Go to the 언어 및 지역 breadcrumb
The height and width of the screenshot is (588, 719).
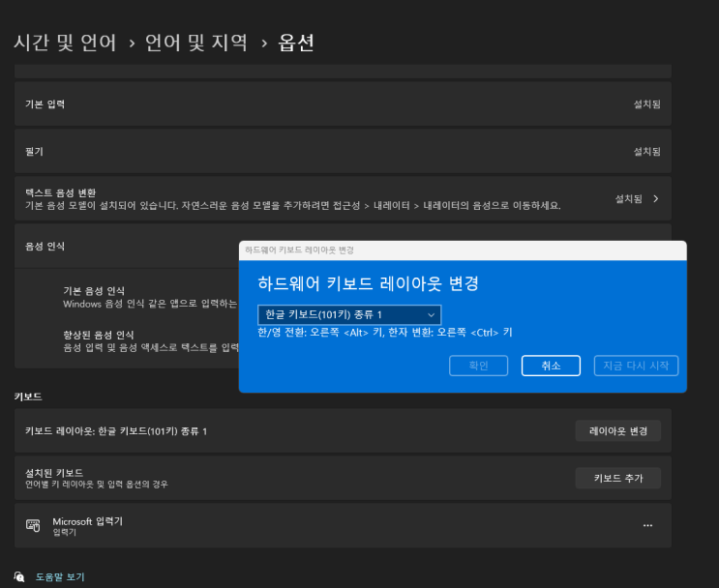pyautogui.click(x=196, y=43)
